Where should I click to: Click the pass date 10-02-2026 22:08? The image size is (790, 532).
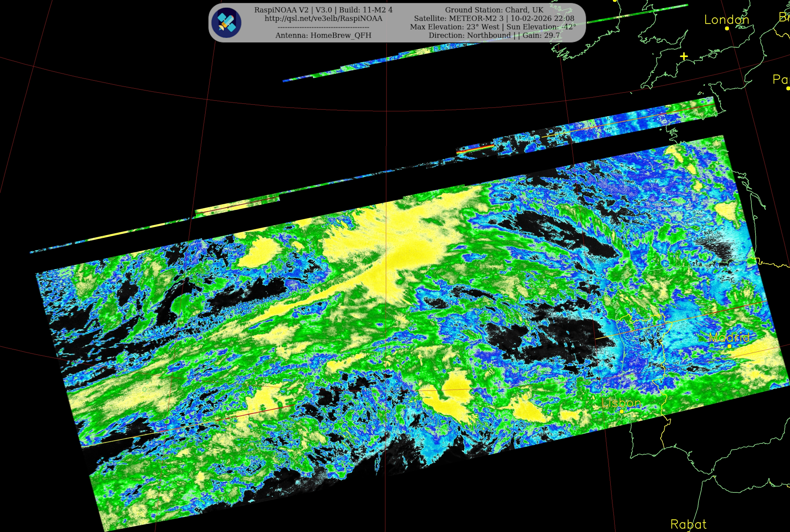[542, 18]
